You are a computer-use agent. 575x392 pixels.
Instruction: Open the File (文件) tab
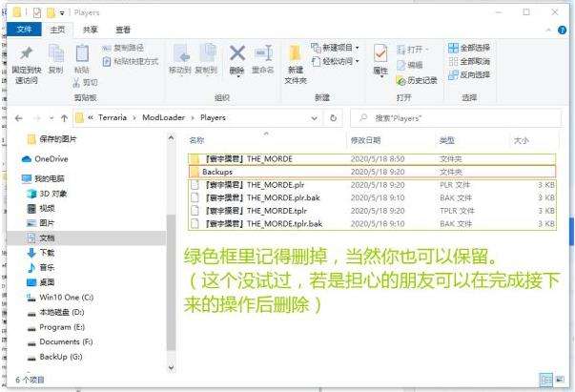point(24,30)
